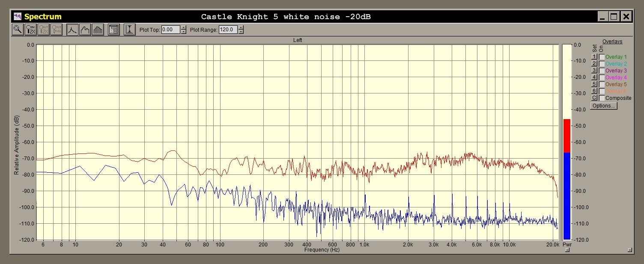Collapse the Overlays panel using bottom-right minus button
The width and height of the screenshot is (644, 264).
[629, 250]
